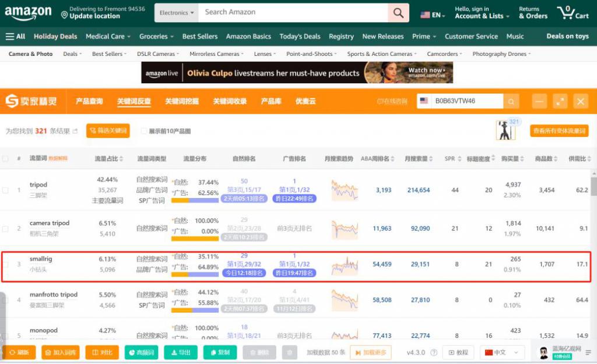Click the 刷新 refresh button
The height and width of the screenshot is (364, 597).
pos(19,352)
